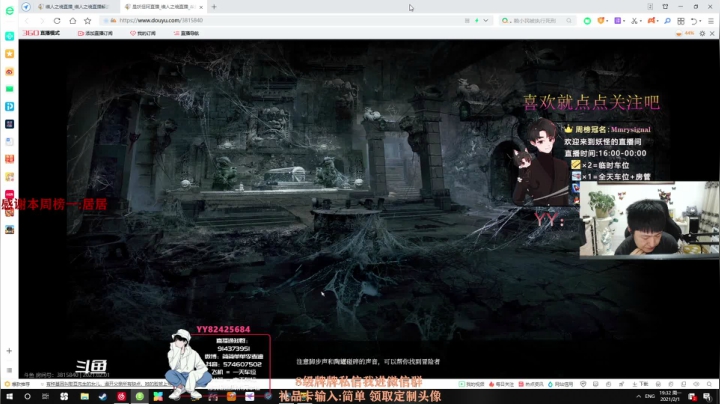This screenshot has width=720, height=404.
Task: Click the webcam overlay of the streamer
Action: click(x=649, y=219)
